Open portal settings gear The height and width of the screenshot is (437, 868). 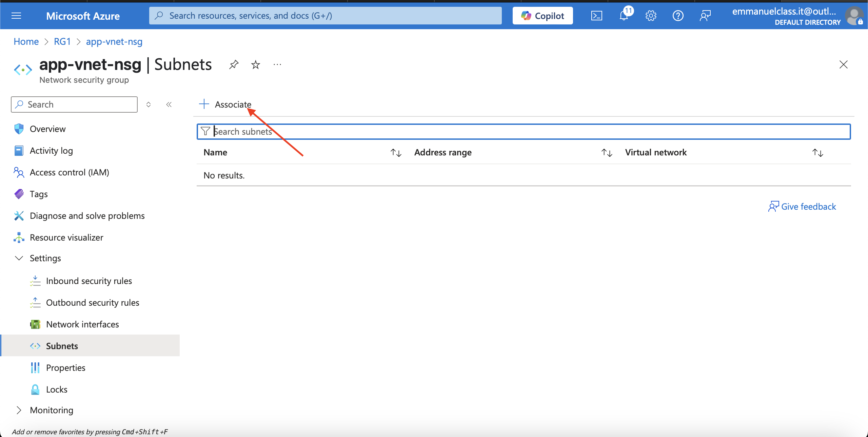point(651,16)
